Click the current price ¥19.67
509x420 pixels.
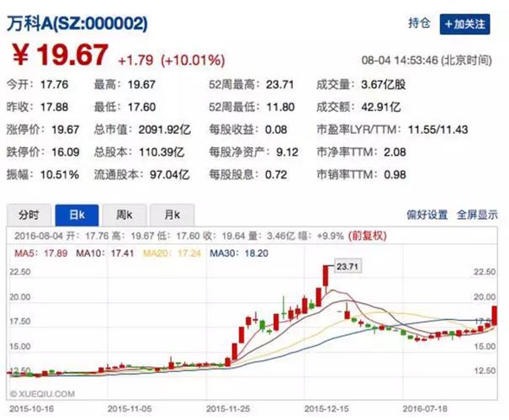pos(60,55)
